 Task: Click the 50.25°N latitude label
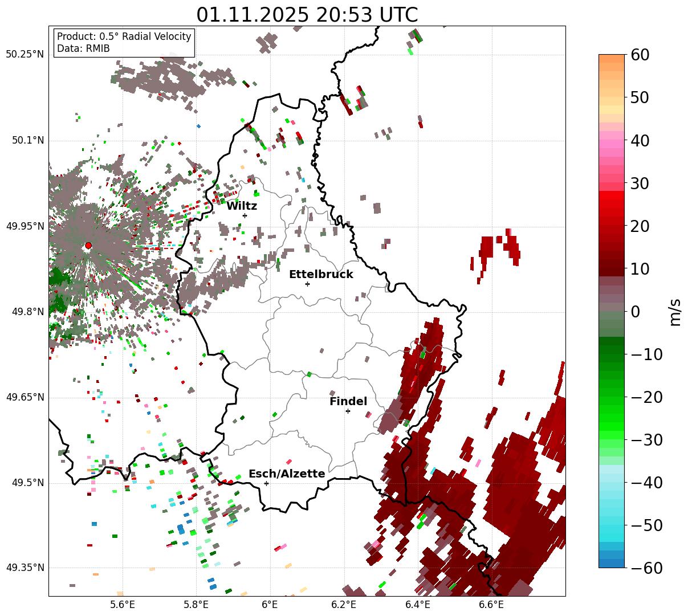tap(25, 55)
